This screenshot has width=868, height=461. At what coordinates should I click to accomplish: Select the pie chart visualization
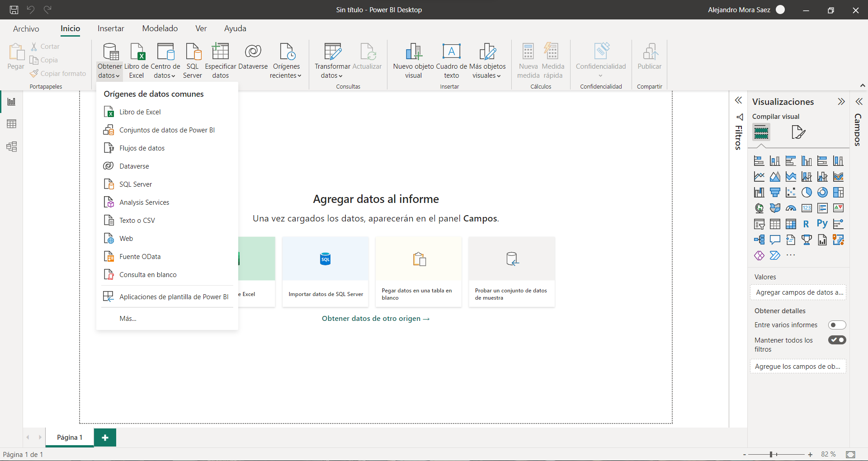(807, 193)
